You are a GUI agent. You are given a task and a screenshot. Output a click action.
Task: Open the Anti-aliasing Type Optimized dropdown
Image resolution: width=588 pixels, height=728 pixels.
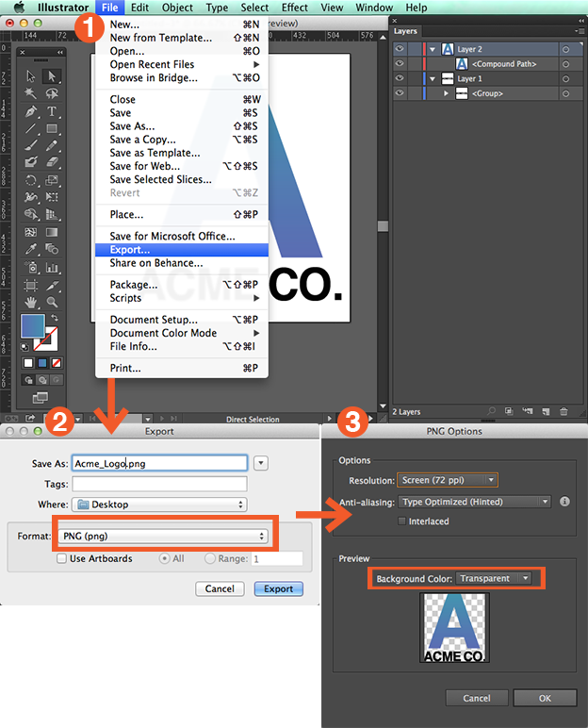(474, 502)
